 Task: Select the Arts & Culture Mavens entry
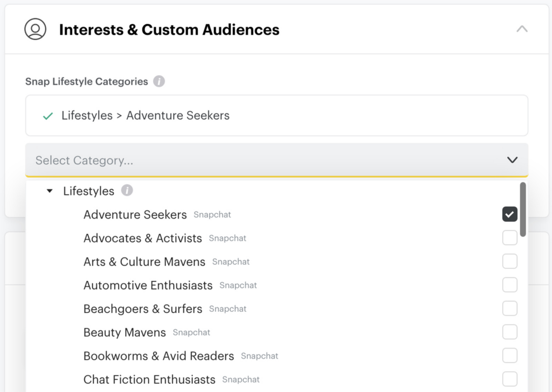(144, 262)
